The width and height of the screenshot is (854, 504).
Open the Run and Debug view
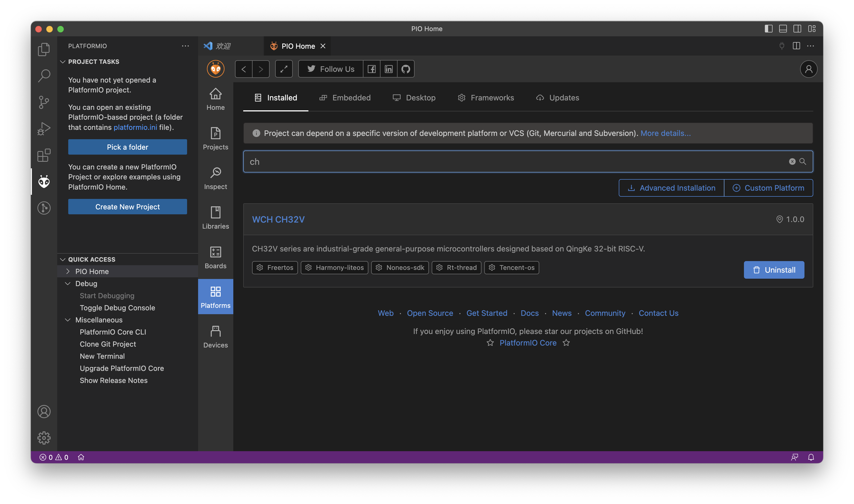pos(44,128)
